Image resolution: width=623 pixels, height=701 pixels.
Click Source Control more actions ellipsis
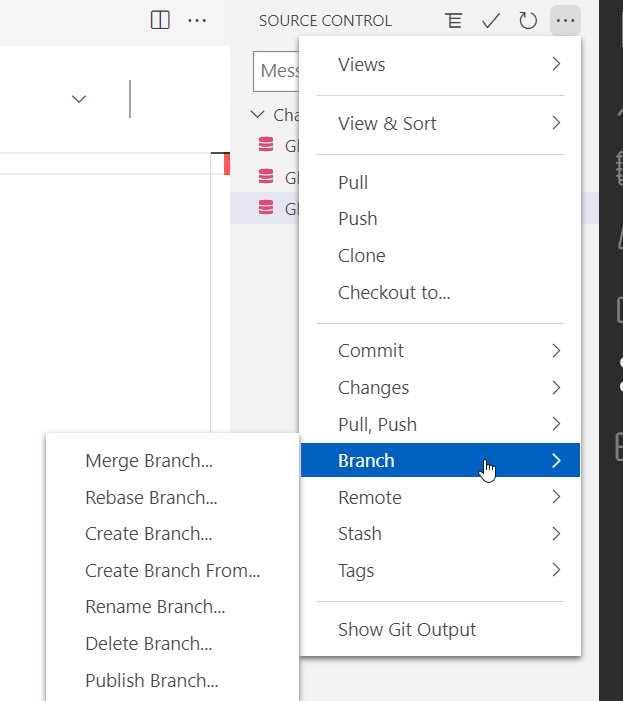566,20
